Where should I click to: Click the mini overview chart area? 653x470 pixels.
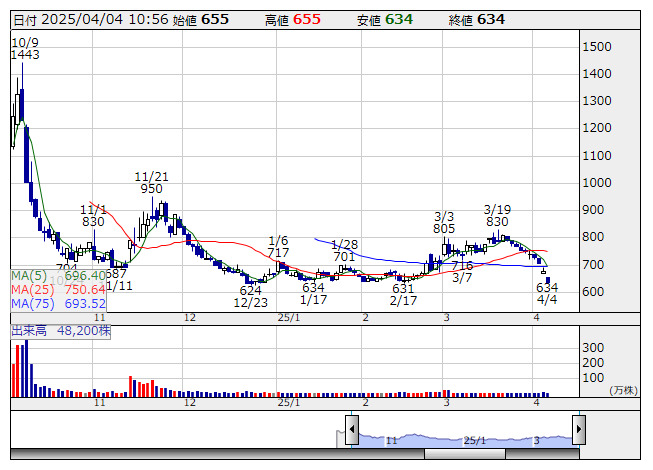[465, 429]
